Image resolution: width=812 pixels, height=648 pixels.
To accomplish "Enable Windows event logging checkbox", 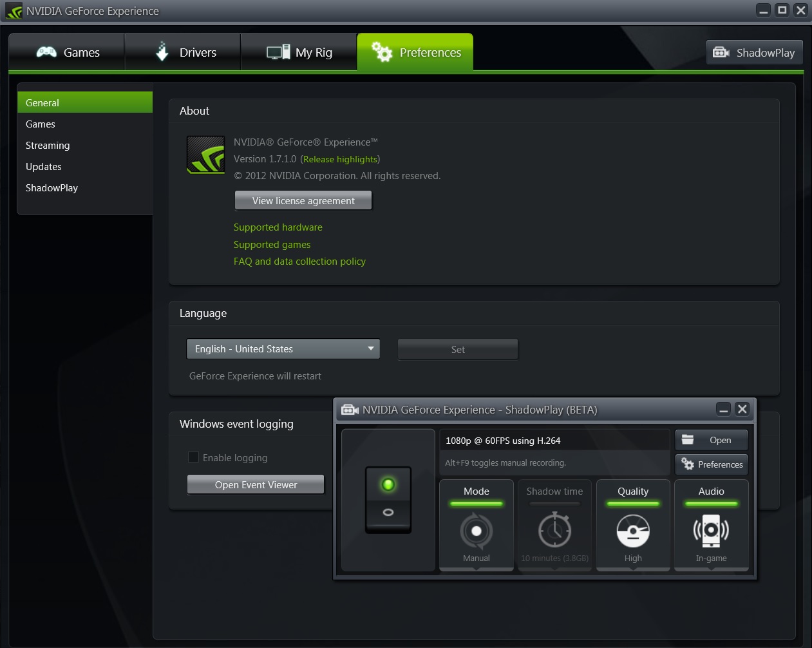I will point(193,457).
